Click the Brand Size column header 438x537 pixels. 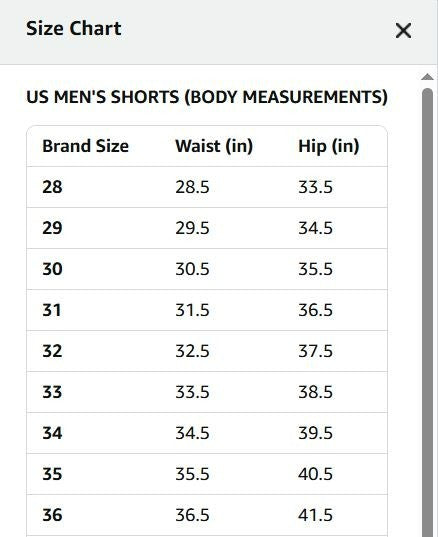[x=86, y=146]
